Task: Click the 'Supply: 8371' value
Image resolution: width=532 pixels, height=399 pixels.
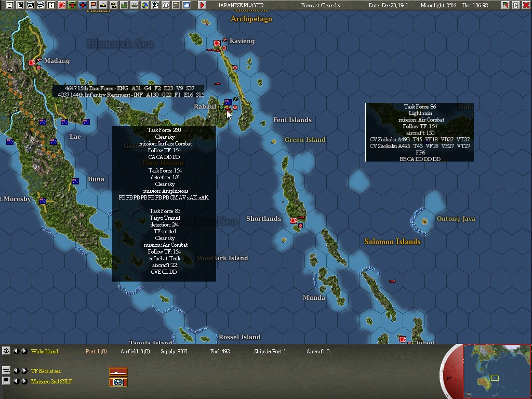Action: pos(174,351)
